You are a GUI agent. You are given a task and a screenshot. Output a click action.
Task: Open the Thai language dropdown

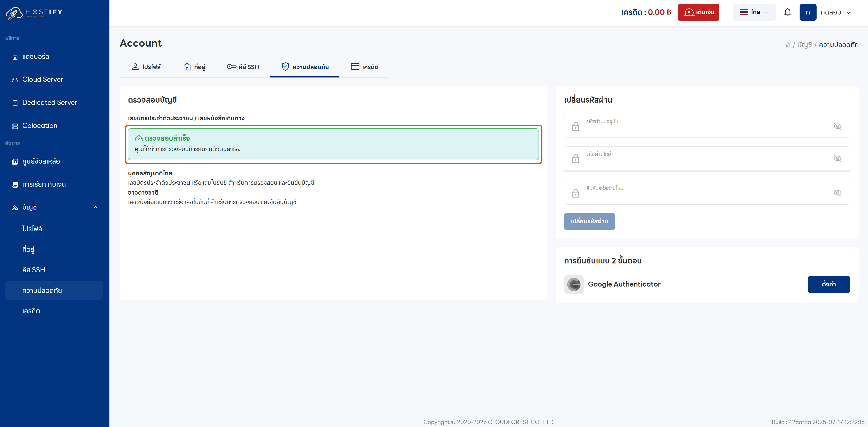754,12
